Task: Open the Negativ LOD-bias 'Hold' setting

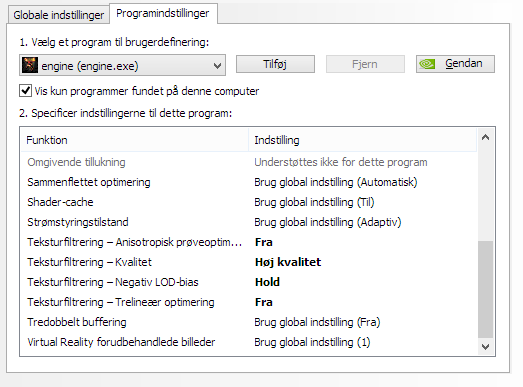Action: point(267,282)
